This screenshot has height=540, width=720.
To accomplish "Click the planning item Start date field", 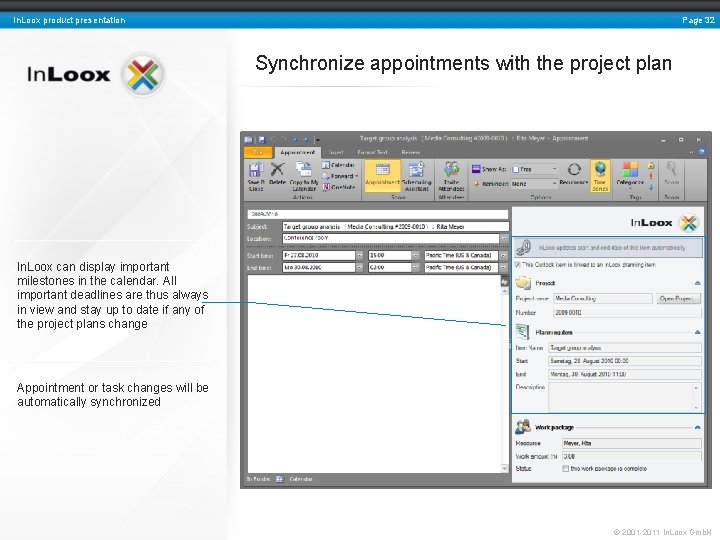I will pos(625,361).
